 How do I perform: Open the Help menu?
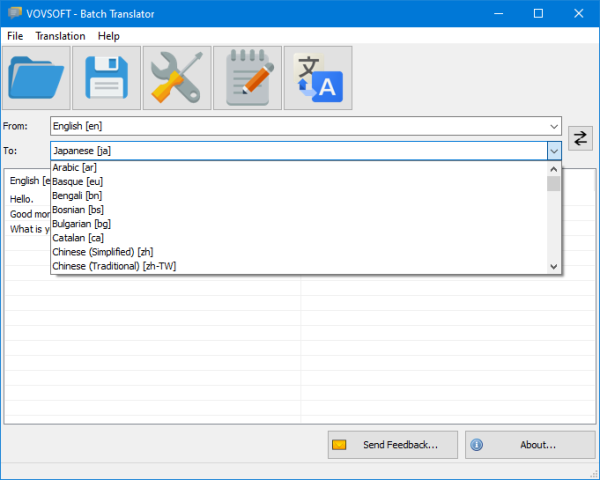click(x=109, y=36)
